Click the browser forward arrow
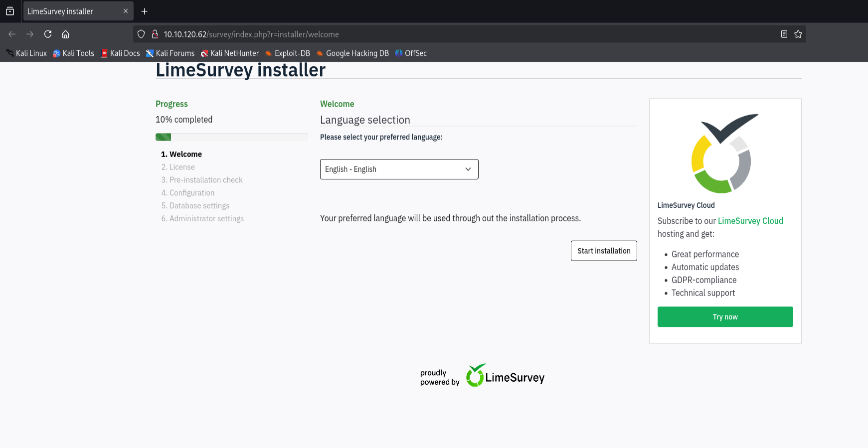This screenshot has width=868, height=448. 30,34
